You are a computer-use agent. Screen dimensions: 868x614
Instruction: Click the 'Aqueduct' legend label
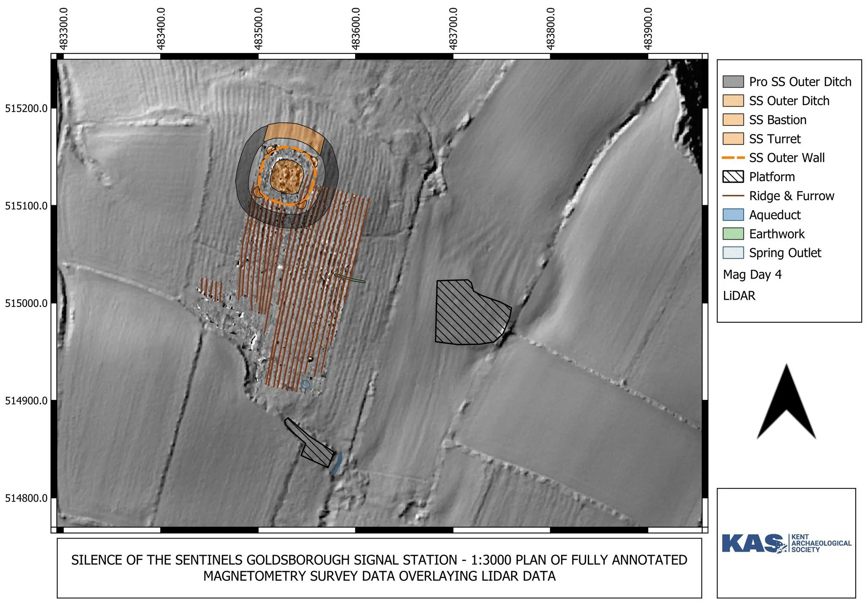[x=775, y=215]
